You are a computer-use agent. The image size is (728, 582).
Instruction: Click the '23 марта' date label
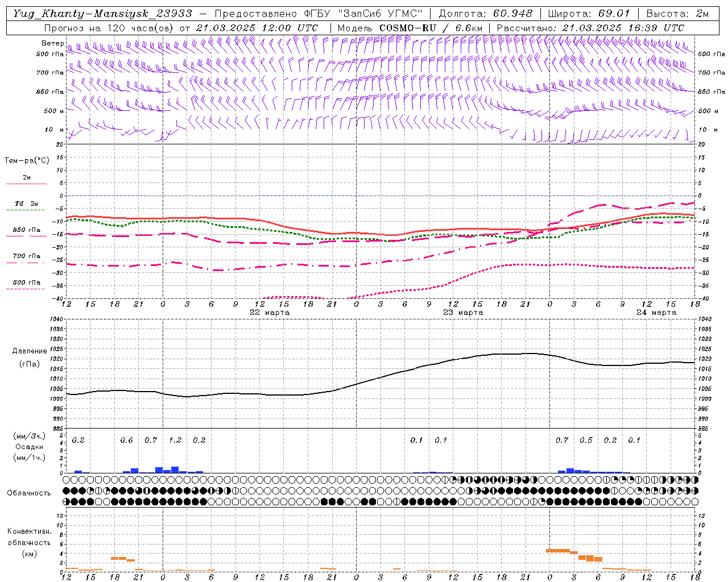[463, 313]
